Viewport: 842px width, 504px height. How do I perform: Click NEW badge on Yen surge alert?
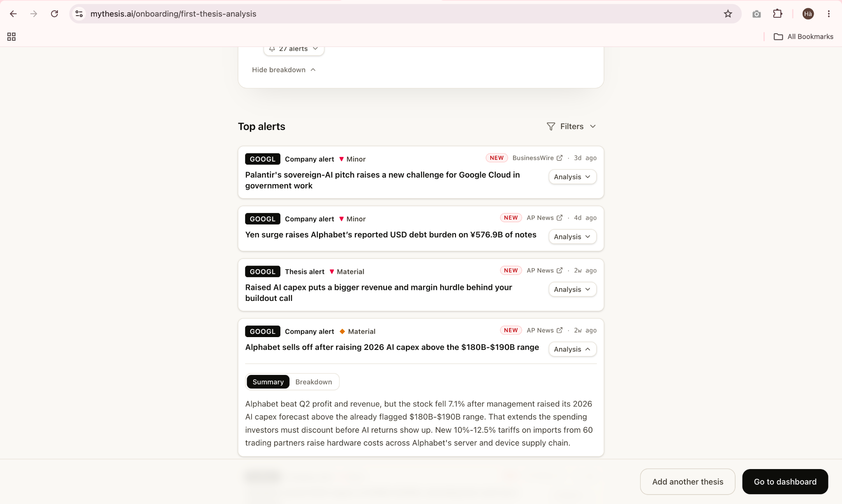pyautogui.click(x=511, y=218)
